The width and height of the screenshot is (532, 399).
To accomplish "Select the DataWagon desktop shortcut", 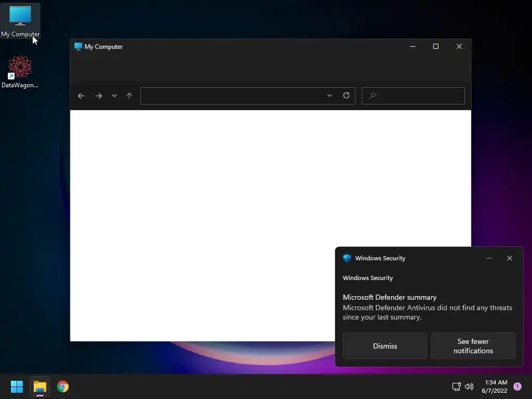I will pos(20,72).
